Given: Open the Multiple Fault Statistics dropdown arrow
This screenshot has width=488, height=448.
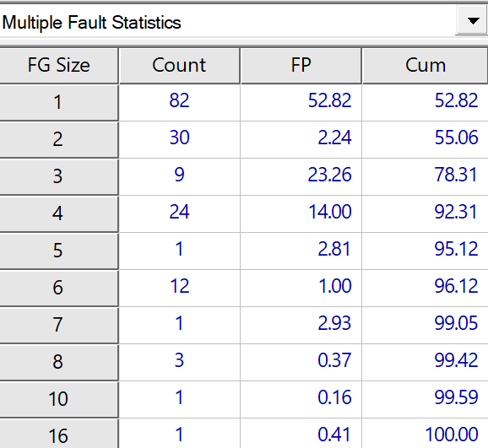Looking at the screenshot, I should [473, 21].
